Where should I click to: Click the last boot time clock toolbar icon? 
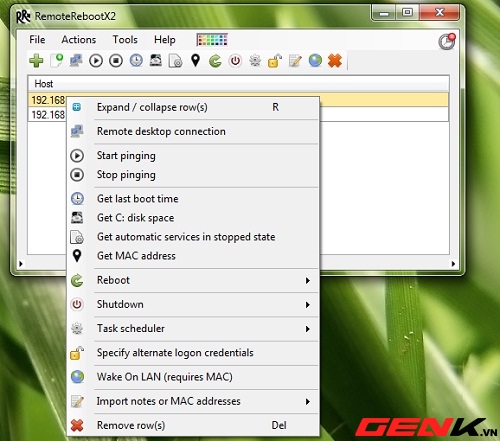coord(136,61)
